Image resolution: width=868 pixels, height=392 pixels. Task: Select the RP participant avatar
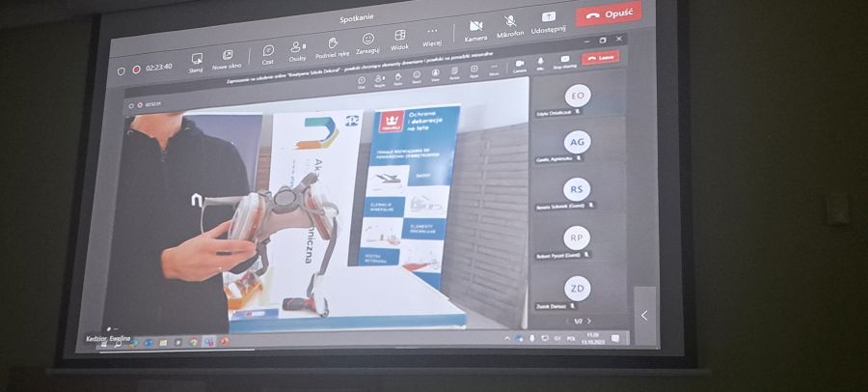577,238
